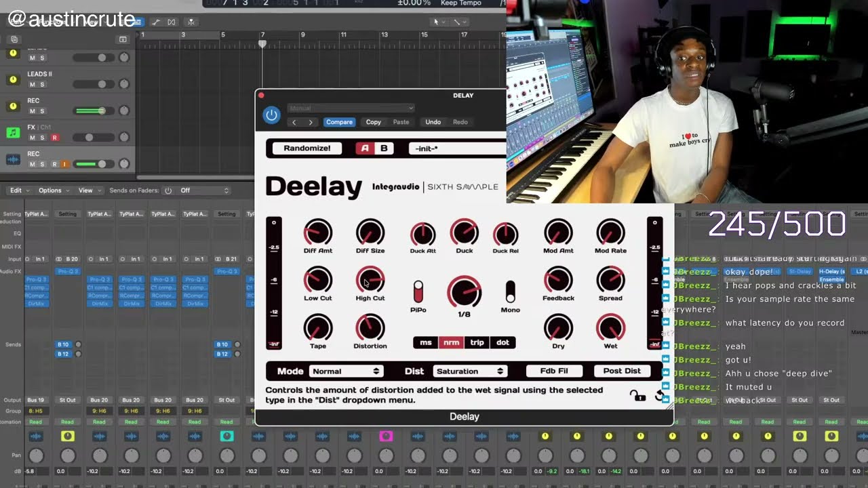Click the Low Cut knob

click(x=317, y=280)
